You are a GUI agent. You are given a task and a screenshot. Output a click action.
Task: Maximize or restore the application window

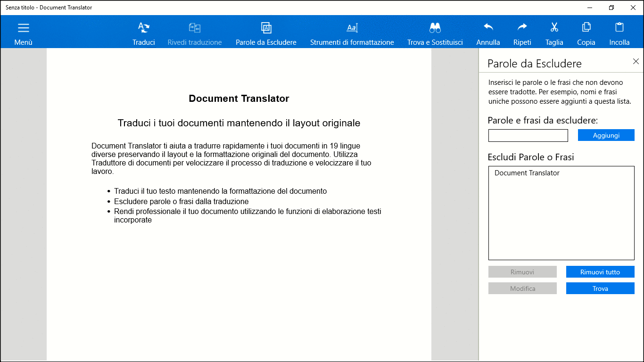(611, 8)
